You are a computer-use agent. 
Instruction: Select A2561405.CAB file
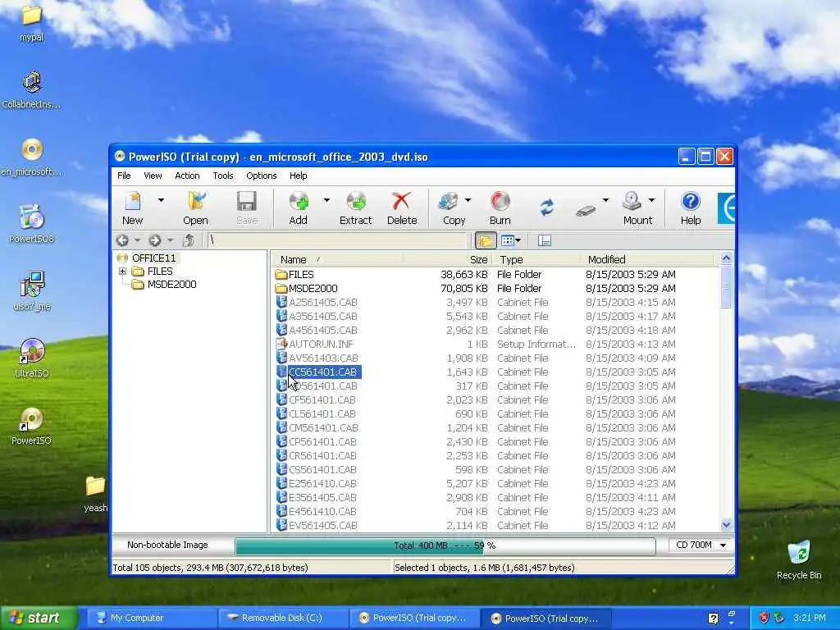pos(322,302)
